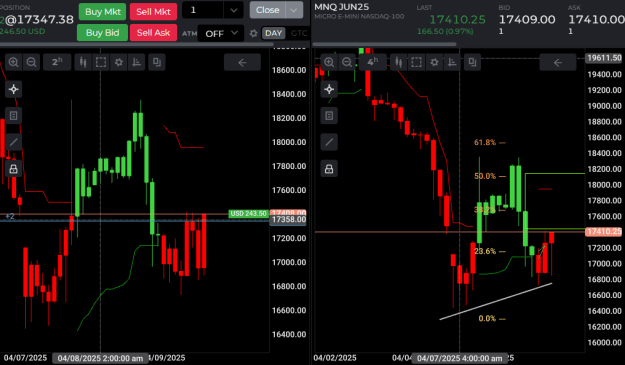This screenshot has width=625, height=365.
Task: Click the 61.8% Fibonacci level label
Action: click(485, 142)
